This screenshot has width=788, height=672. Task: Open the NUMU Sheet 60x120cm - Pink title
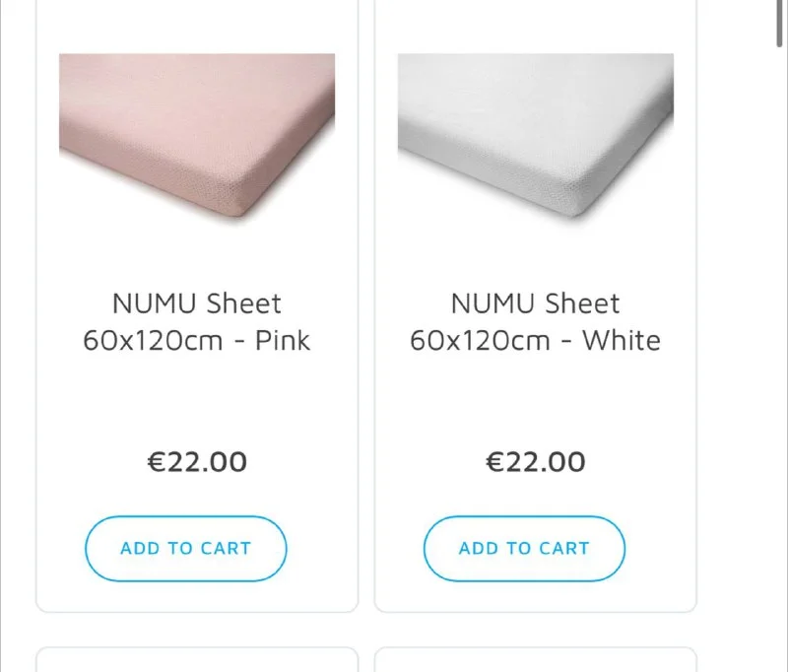(197, 321)
